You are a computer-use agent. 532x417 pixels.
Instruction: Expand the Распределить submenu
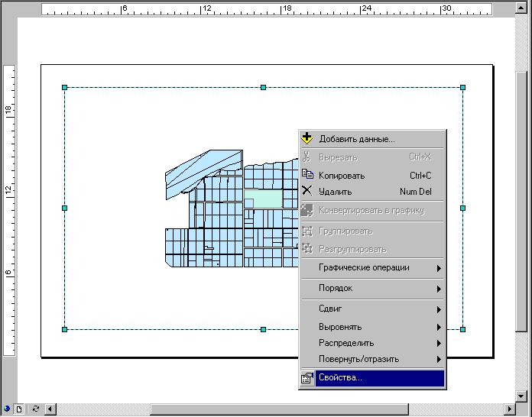(372, 343)
